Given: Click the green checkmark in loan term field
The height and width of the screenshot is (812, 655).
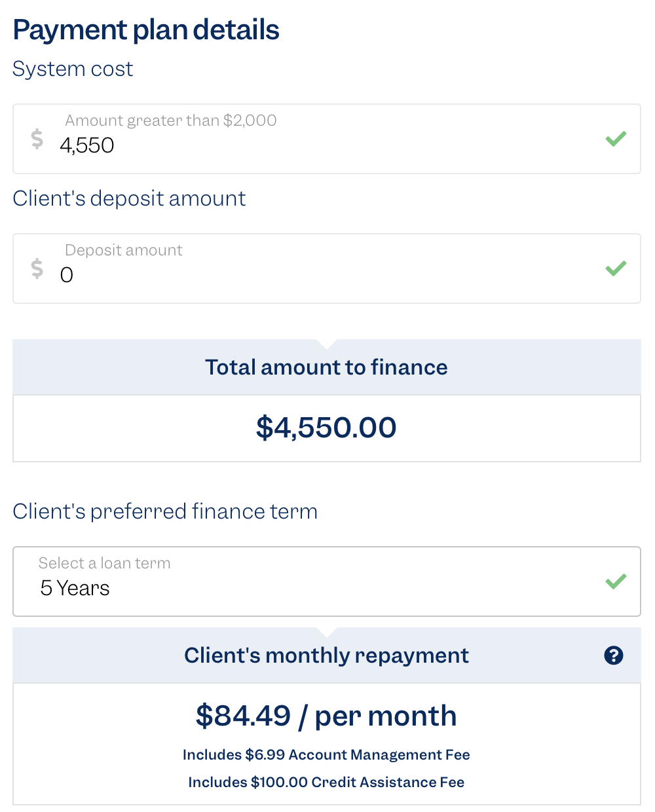Looking at the screenshot, I should (x=616, y=581).
